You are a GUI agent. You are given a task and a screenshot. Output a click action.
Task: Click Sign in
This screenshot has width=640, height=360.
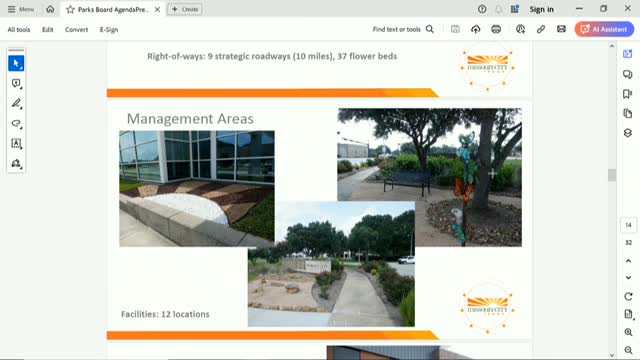pyautogui.click(x=542, y=9)
